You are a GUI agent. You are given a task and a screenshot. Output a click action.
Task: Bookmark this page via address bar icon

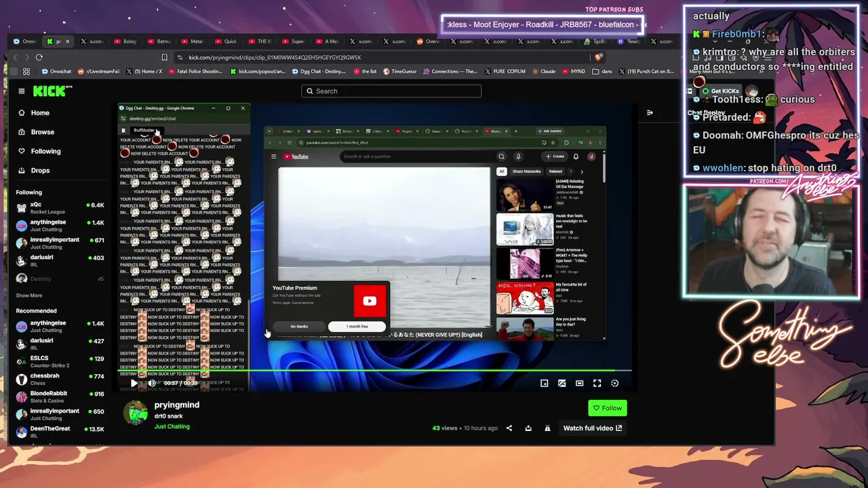pyautogui.click(x=165, y=58)
